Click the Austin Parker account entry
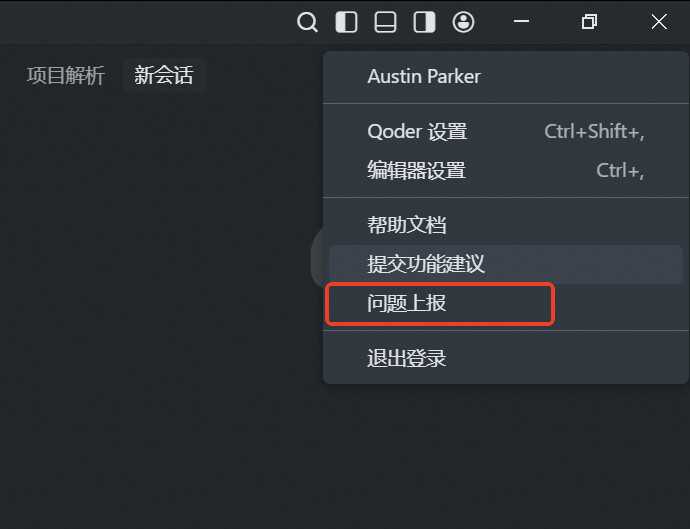Viewport: 690px width, 529px height. point(424,77)
